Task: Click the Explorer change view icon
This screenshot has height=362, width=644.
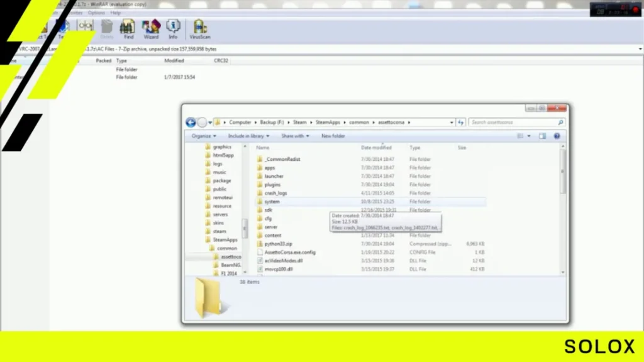Action: point(520,136)
